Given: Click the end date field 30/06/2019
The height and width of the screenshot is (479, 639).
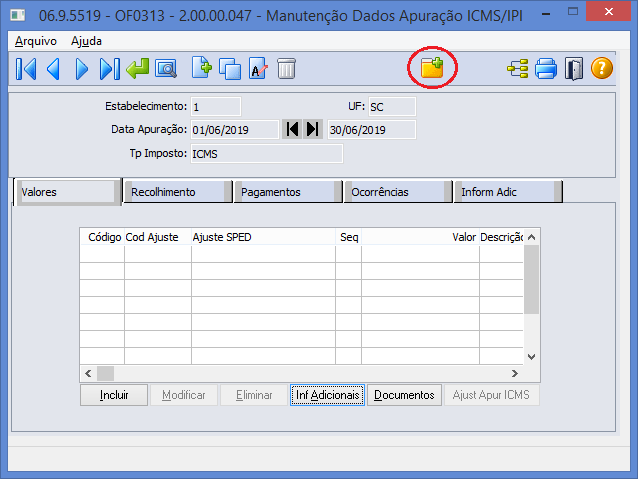Looking at the screenshot, I should (x=372, y=130).
